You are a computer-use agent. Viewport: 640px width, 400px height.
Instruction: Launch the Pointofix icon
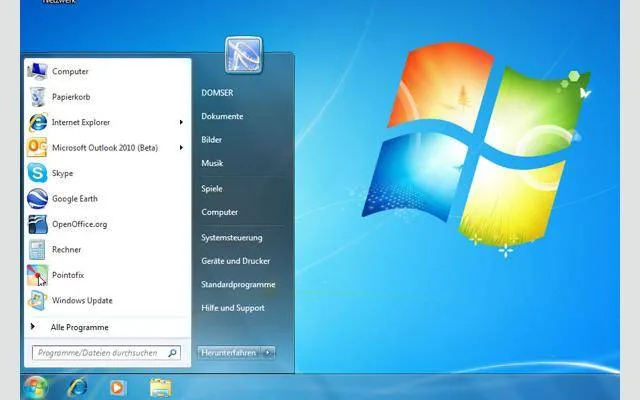tap(37, 275)
